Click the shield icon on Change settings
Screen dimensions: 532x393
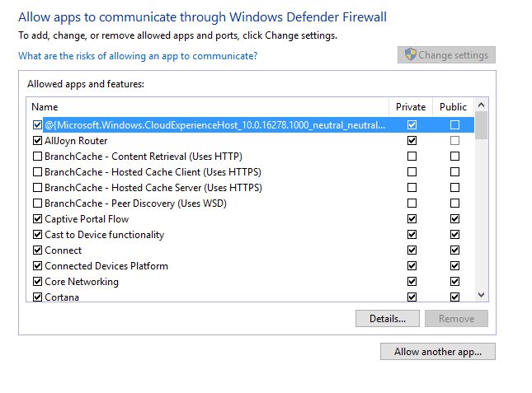point(411,54)
